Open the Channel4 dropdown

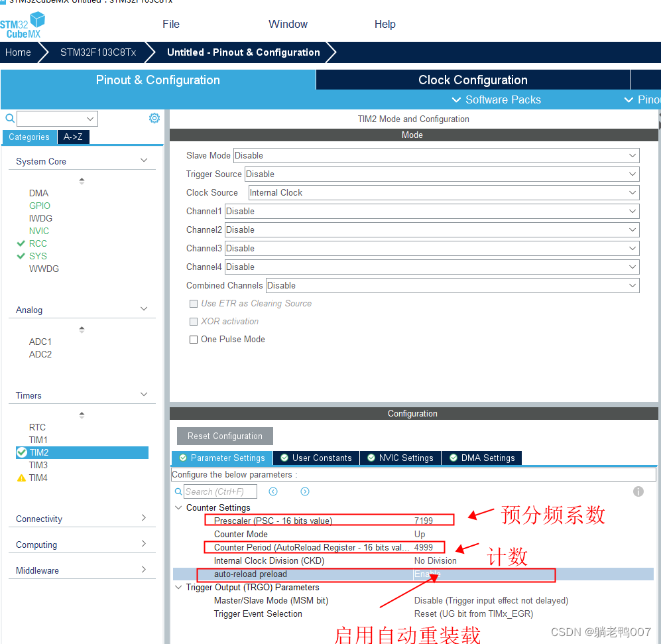click(432, 267)
